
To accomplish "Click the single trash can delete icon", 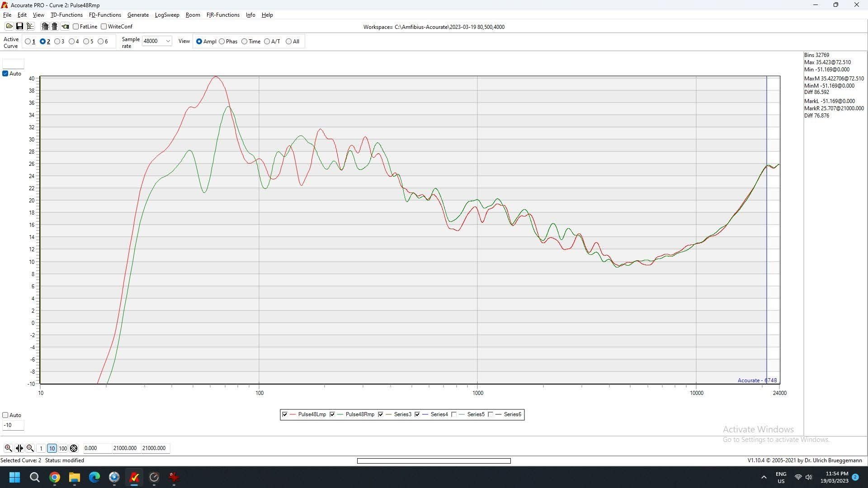I will click(55, 26).
